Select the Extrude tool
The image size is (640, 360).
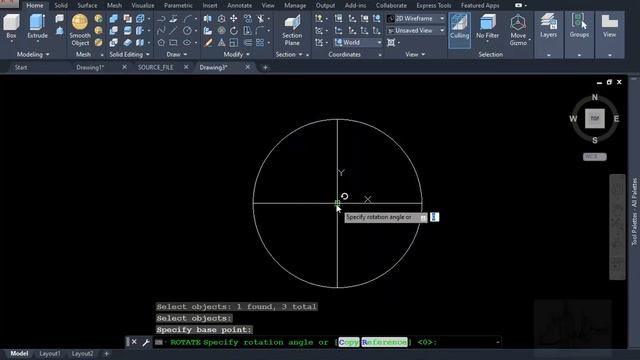point(37,26)
